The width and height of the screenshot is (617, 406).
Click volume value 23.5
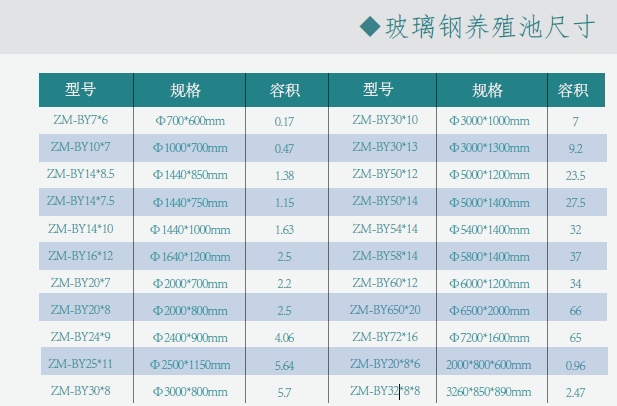pyautogui.click(x=575, y=176)
